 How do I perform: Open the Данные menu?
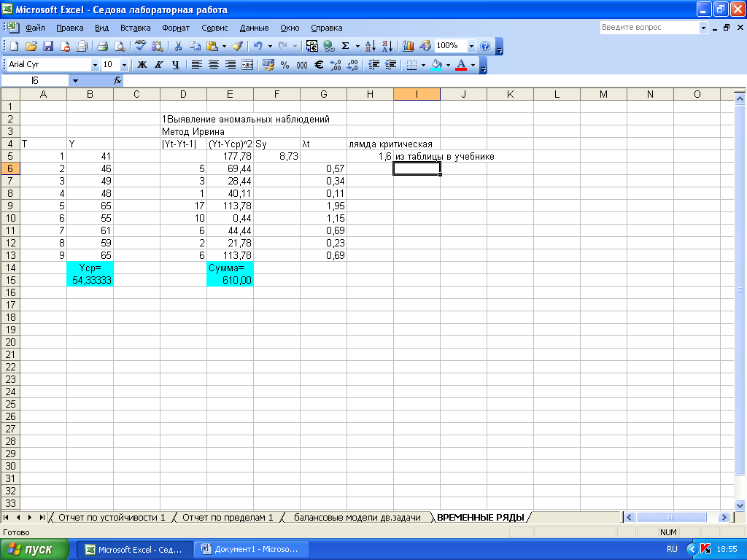[x=254, y=28]
